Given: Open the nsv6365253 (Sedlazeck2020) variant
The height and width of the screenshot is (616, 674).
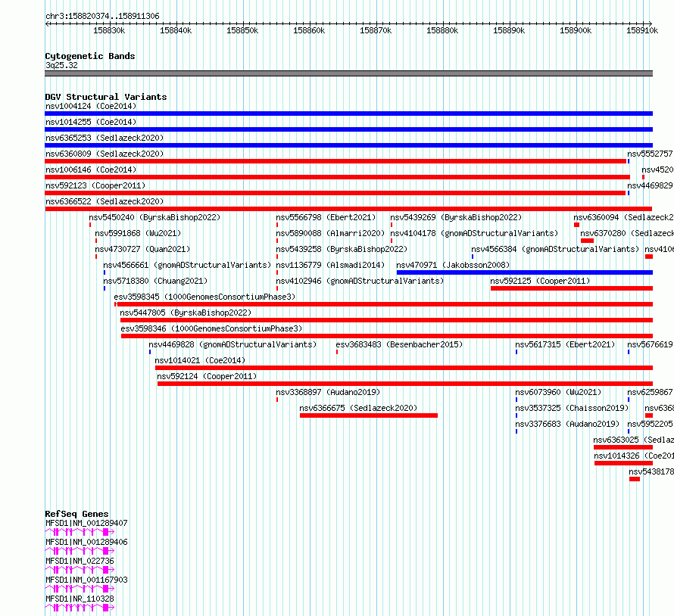Looking at the screenshot, I should click(x=105, y=138).
